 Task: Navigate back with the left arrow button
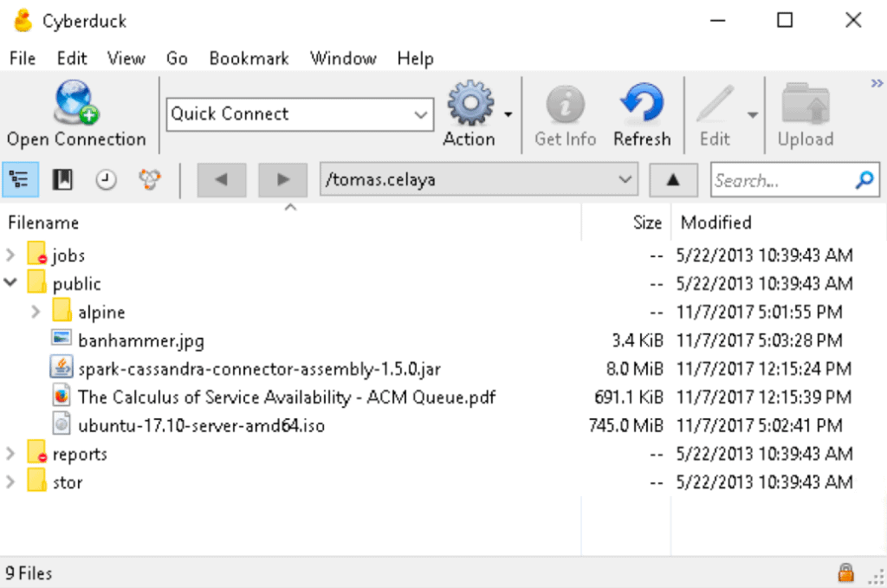coord(221,180)
